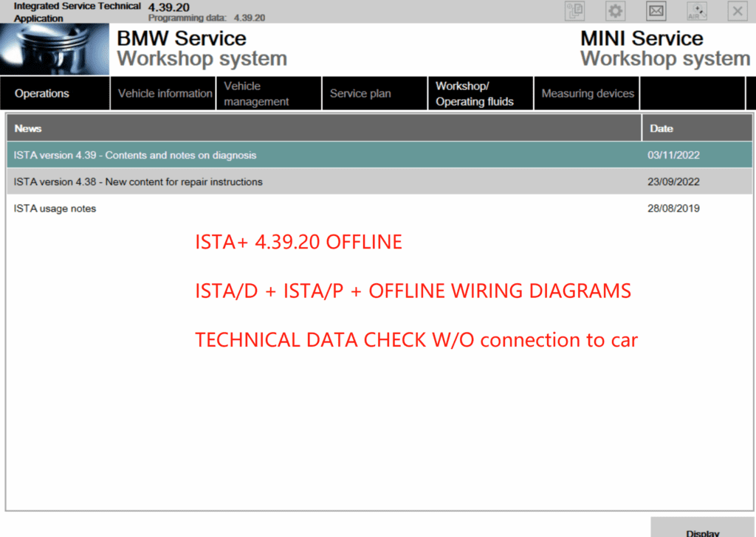Open the AIR search icon
756x537 pixels.
(697, 11)
